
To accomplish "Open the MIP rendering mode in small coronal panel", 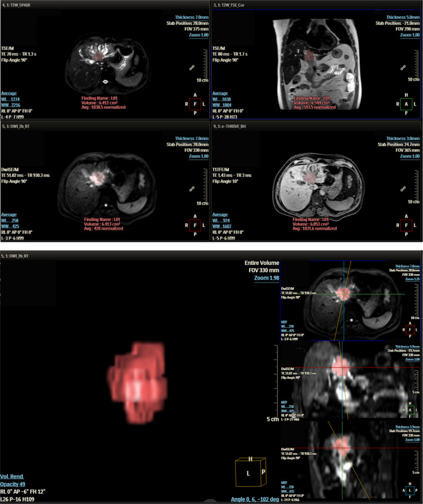I will click(284, 402).
